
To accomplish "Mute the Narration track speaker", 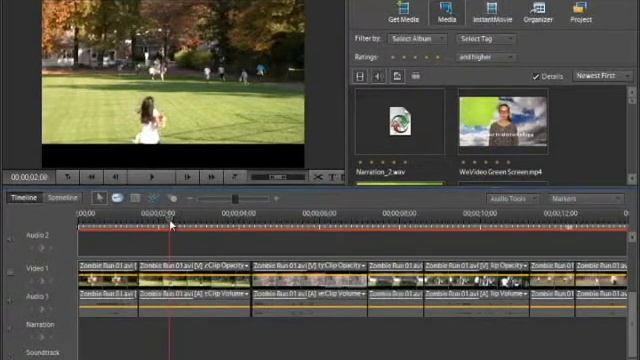I will pyautogui.click(x=10, y=328).
